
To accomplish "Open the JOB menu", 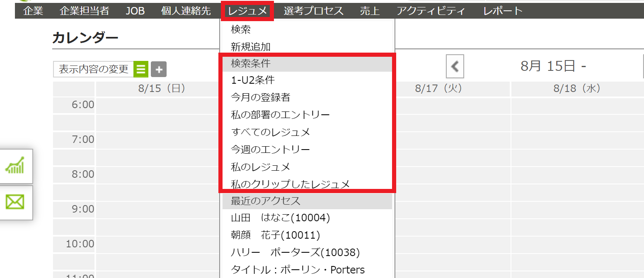I will click(x=135, y=11).
